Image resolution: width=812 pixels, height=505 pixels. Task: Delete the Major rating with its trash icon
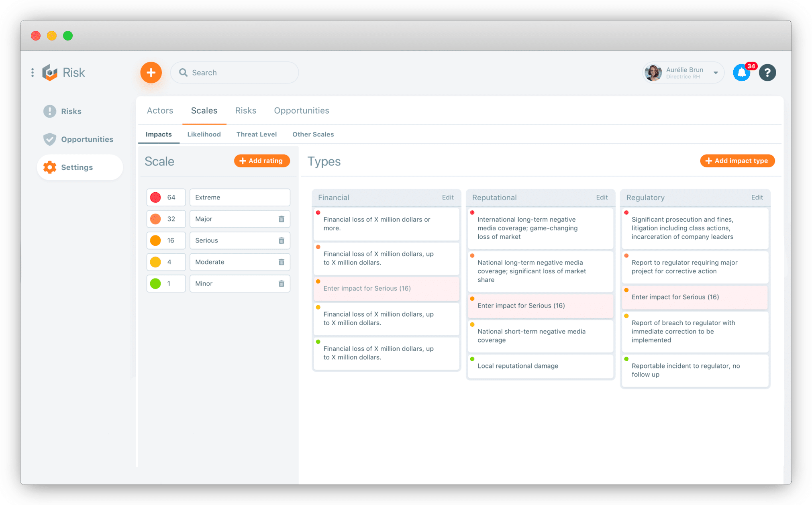coord(282,219)
